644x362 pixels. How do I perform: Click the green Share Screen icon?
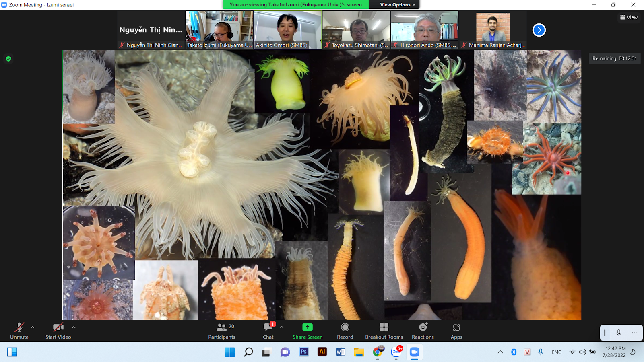coord(308,327)
